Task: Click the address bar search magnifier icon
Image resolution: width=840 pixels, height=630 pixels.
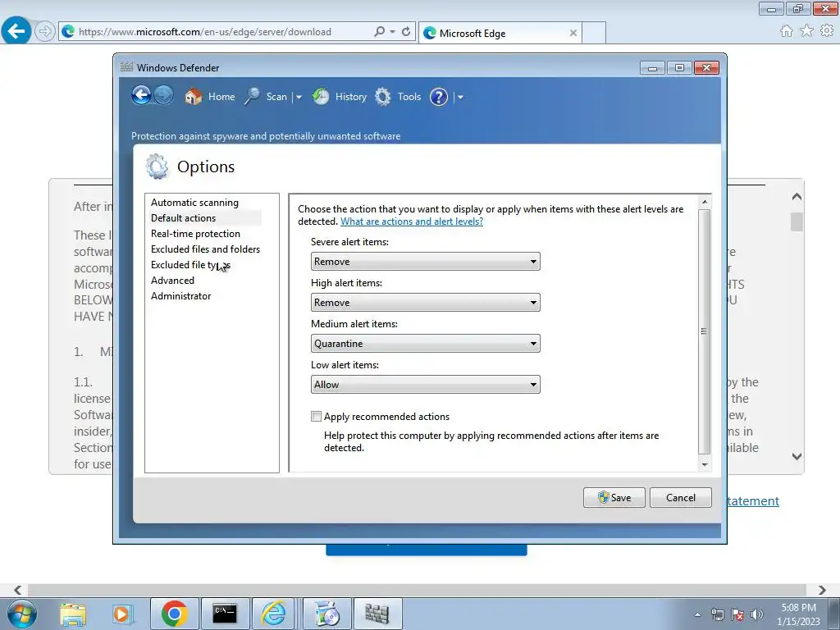Action: (379, 32)
